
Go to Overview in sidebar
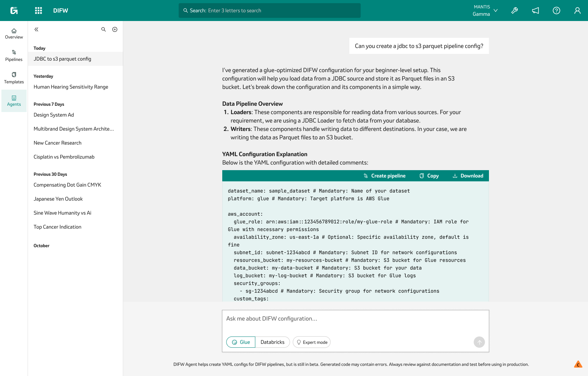pos(14,34)
